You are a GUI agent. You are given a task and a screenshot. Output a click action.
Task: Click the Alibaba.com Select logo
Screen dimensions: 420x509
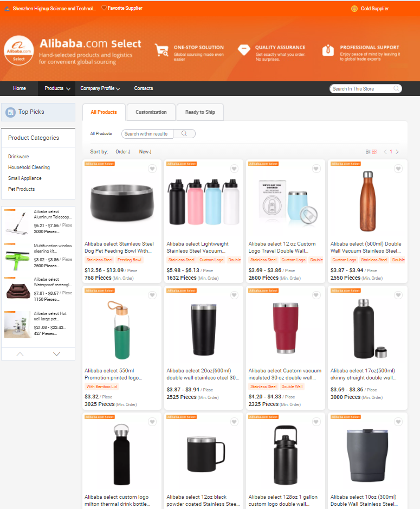[19, 51]
